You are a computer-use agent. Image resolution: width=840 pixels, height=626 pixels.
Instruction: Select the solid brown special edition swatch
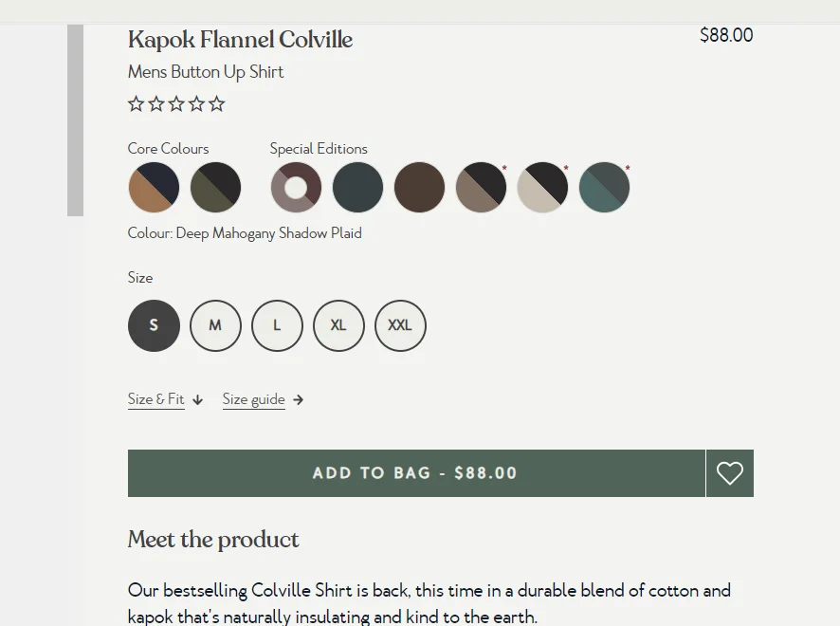[x=419, y=187]
